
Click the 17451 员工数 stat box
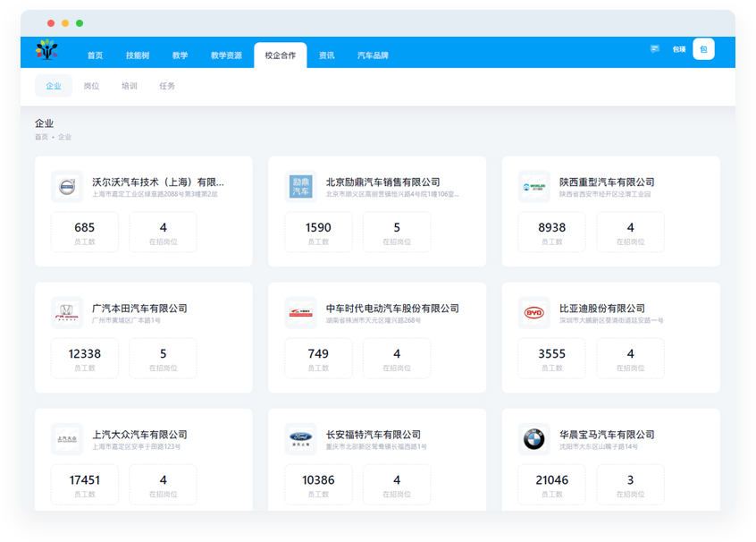pyautogui.click(x=85, y=485)
